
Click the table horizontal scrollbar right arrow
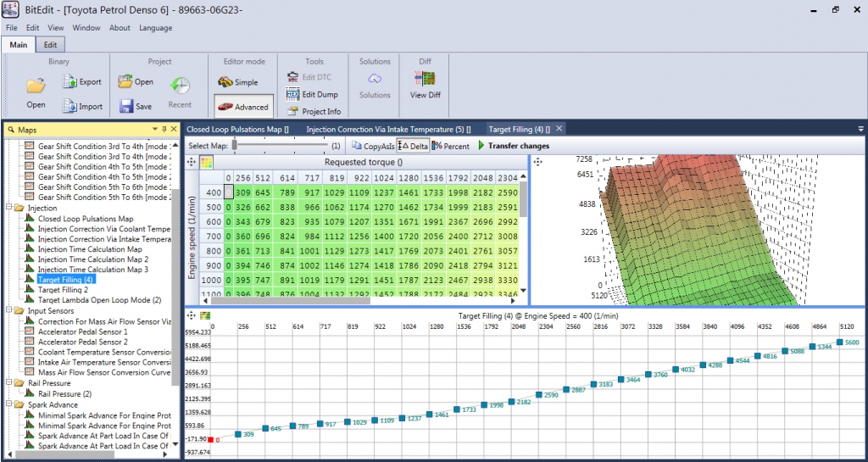pos(512,300)
